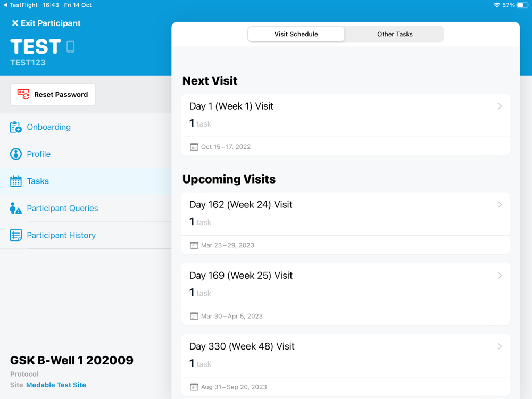
Task: Tap the red reset password icon
Action: pyautogui.click(x=23, y=94)
